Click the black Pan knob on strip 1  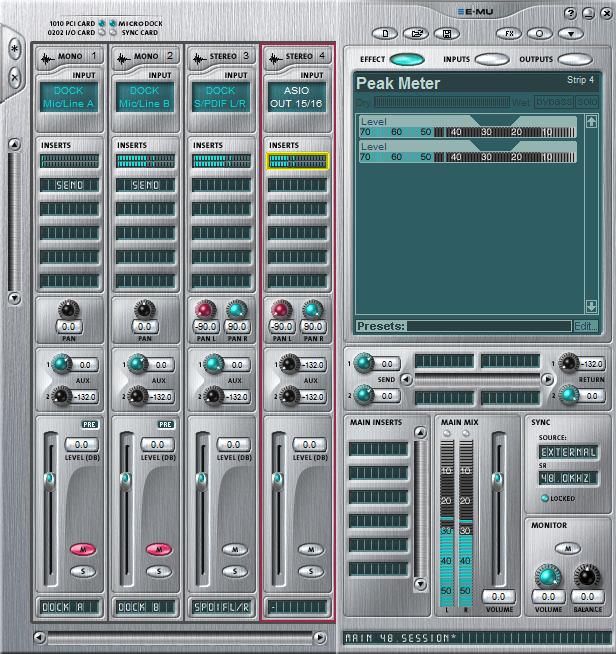point(68,309)
